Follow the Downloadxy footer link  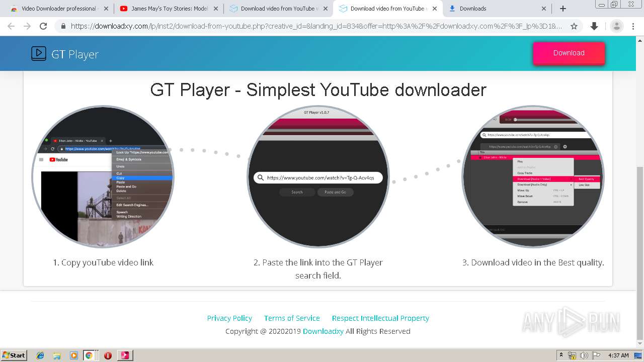pos(323,331)
